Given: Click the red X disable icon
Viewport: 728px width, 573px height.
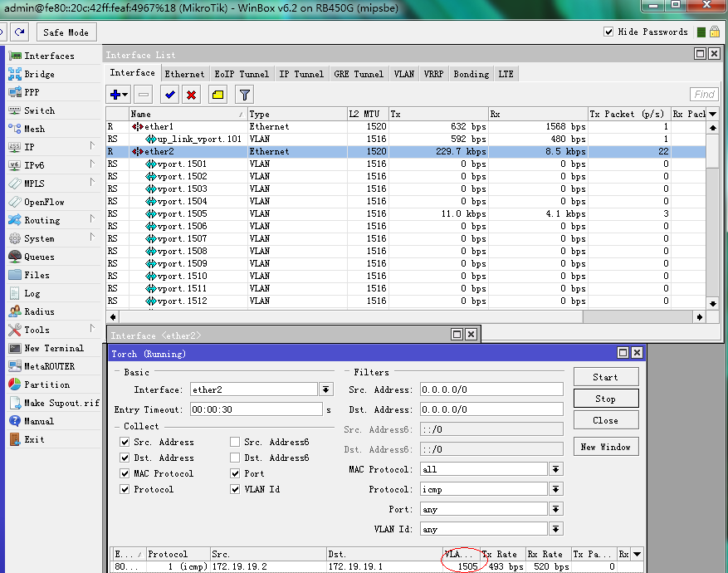Looking at the screenshot, I should pos(191,95).
